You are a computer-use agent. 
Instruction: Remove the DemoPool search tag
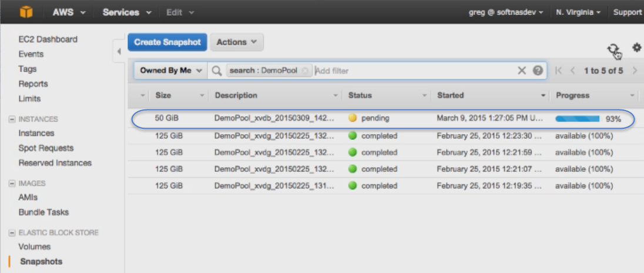[x=305, y=71]
